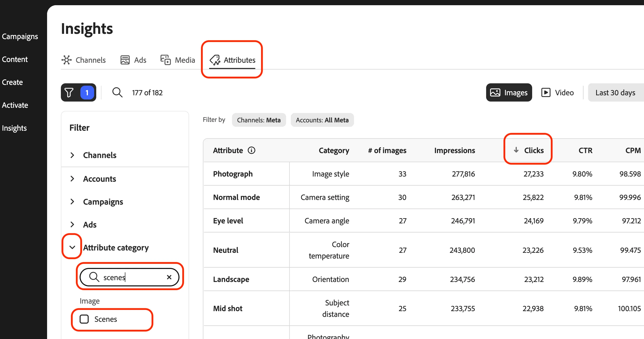Expand the Accounts filter section
This screenshot has width=644, height=339.
pyautogui.click(x=72, y=179)
